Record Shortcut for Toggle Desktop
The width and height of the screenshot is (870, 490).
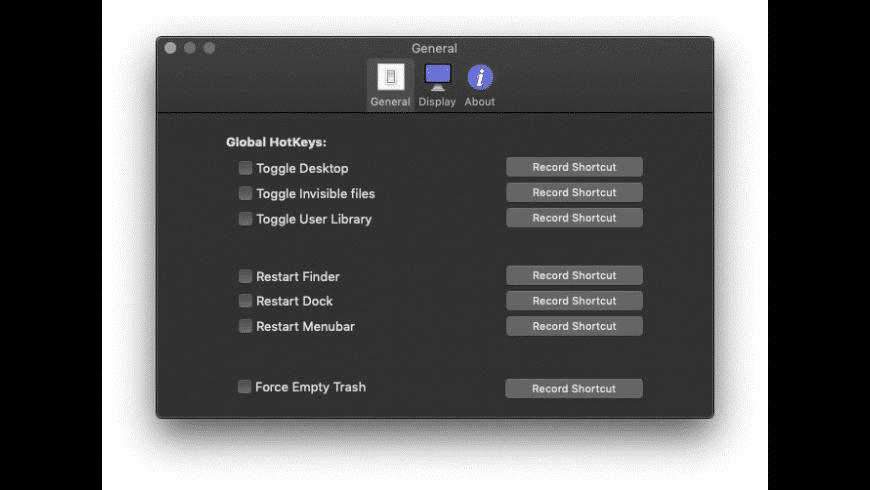point(574,167)
